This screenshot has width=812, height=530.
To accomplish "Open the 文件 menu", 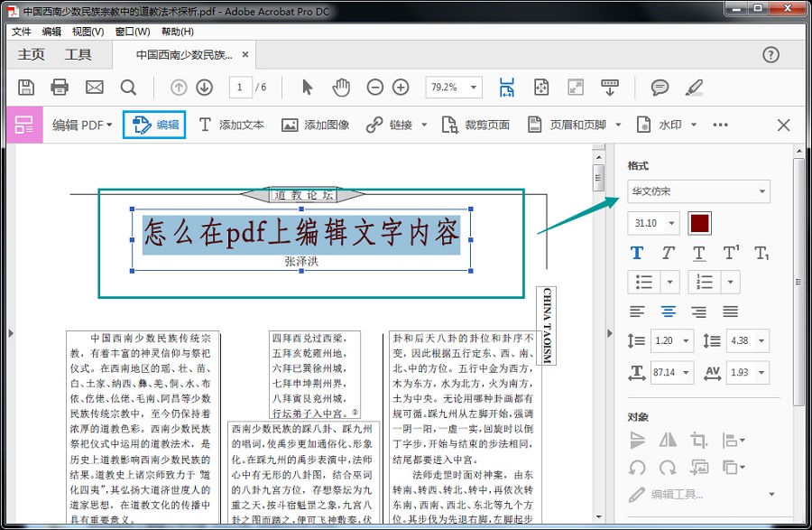I will tap(22, 32).
